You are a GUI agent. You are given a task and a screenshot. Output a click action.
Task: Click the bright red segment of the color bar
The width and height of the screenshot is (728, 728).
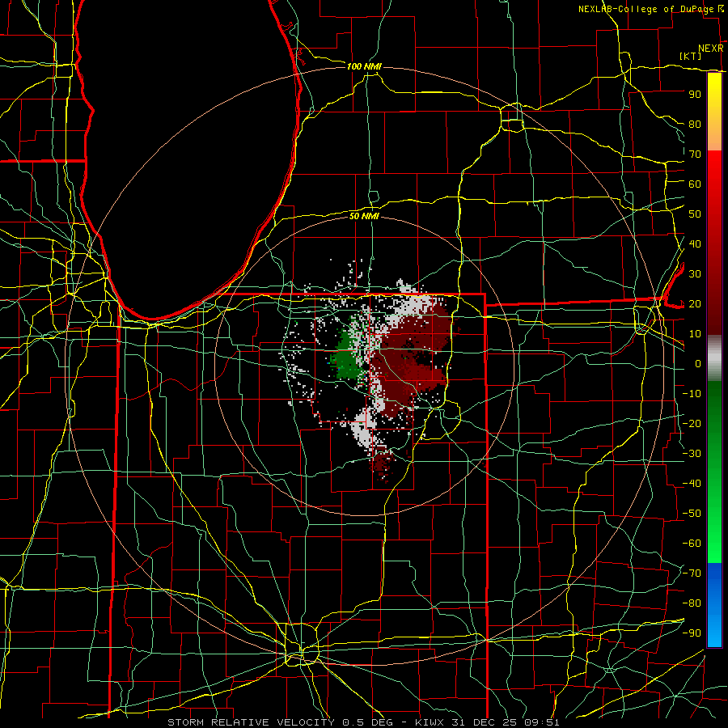[714, 170]
